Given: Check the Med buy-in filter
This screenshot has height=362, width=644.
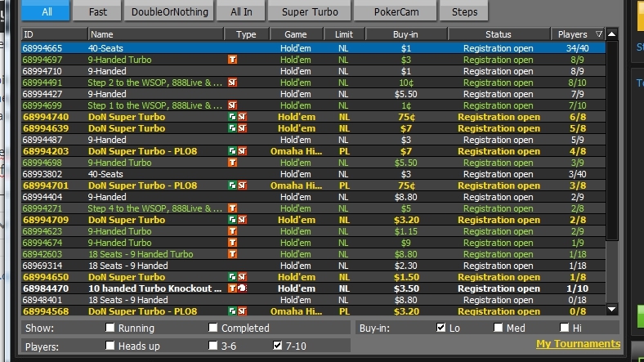Looking at the screenshot, I should click(x=499, y=328).
